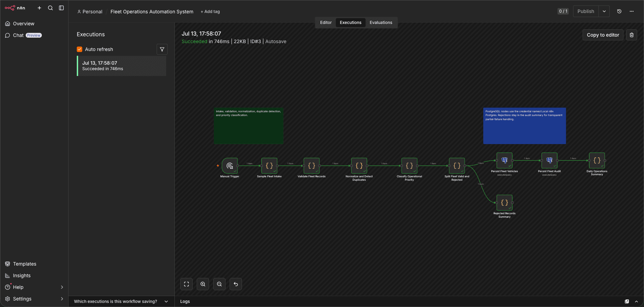Click Copy to editor button
This screenshot has width=644, height=307.
coord(603,35)
